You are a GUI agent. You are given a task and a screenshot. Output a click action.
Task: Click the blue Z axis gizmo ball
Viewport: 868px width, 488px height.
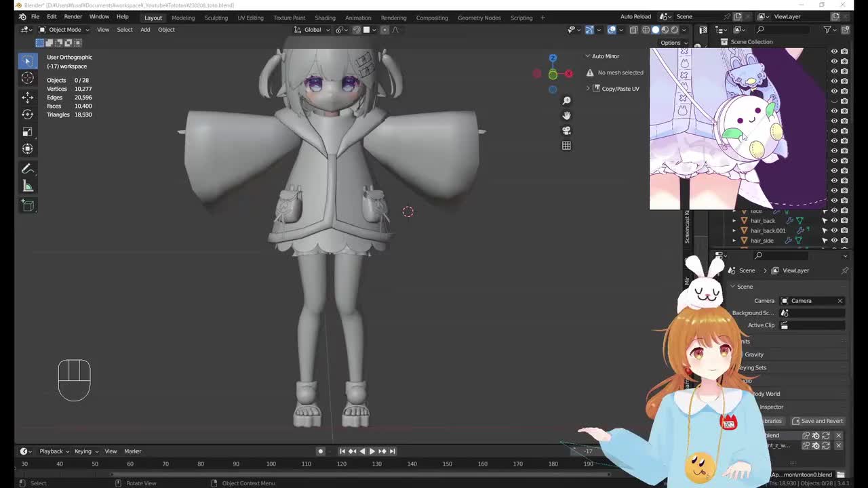553,58
